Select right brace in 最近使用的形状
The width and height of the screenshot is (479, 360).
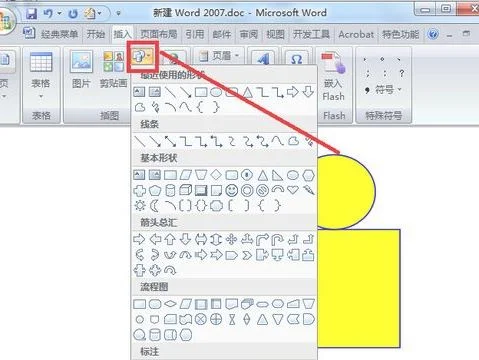coord(216,107)
